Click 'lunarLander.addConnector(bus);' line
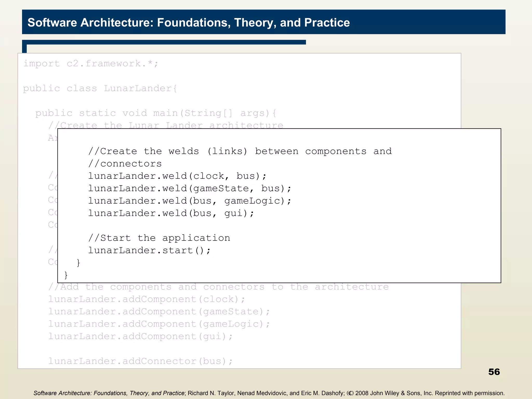Screen dimensions: 532x399 pos(141,361)
